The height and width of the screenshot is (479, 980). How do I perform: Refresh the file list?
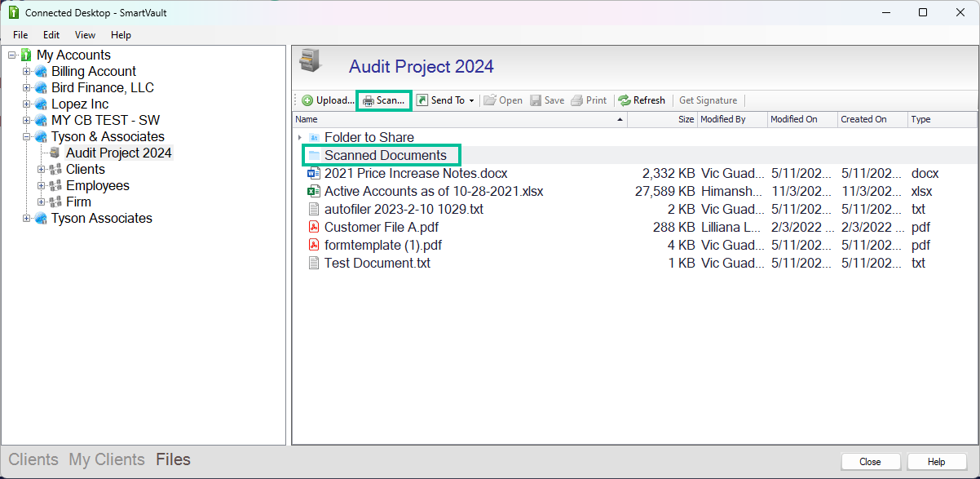tap(642, 100)
